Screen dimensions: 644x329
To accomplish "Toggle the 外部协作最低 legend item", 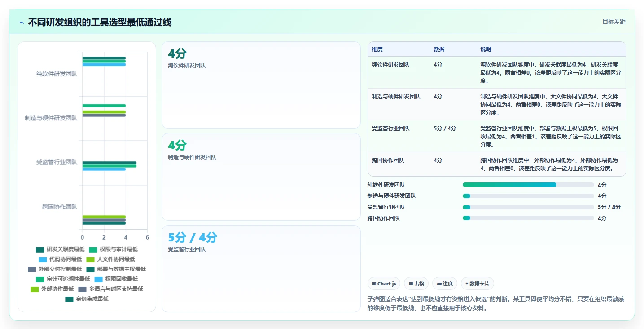I will point(52,289).
